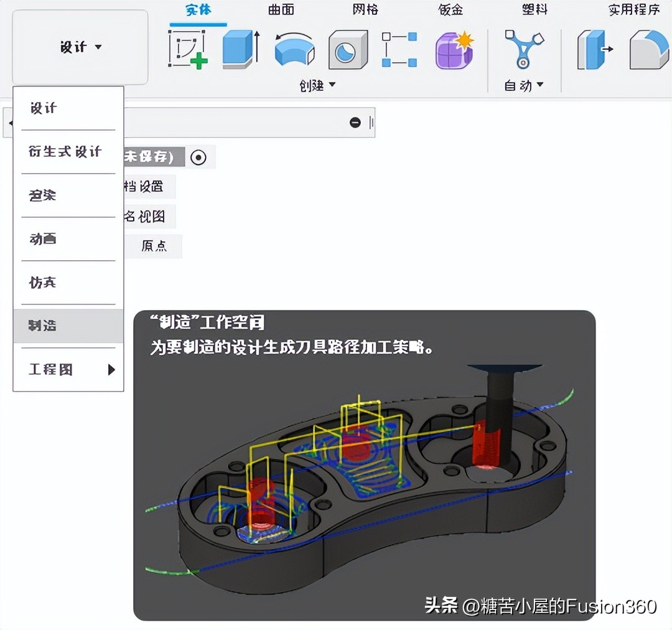672x630 pixels.
Task: Collapse the browser panel with minus icon
Action: [355, 123]
